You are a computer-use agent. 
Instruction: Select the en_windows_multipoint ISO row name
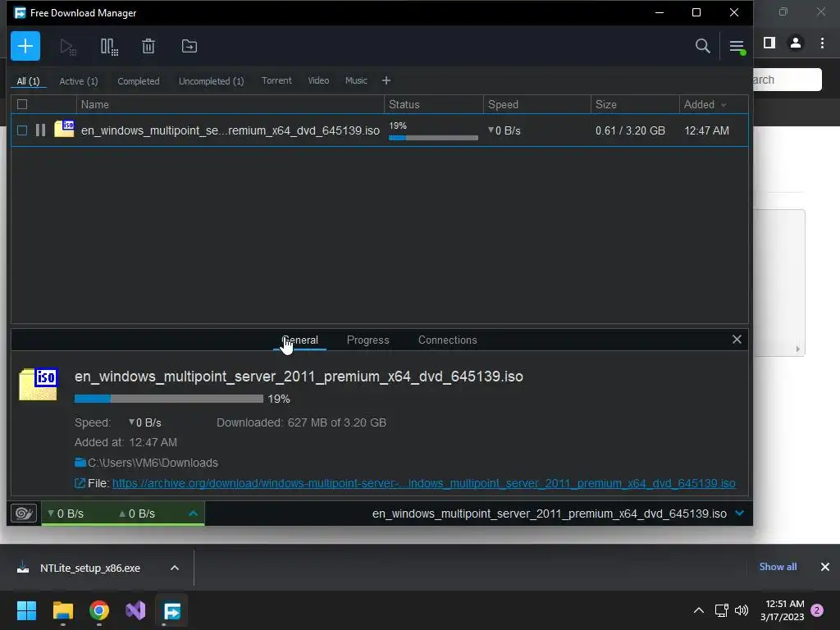click(231, 130)
